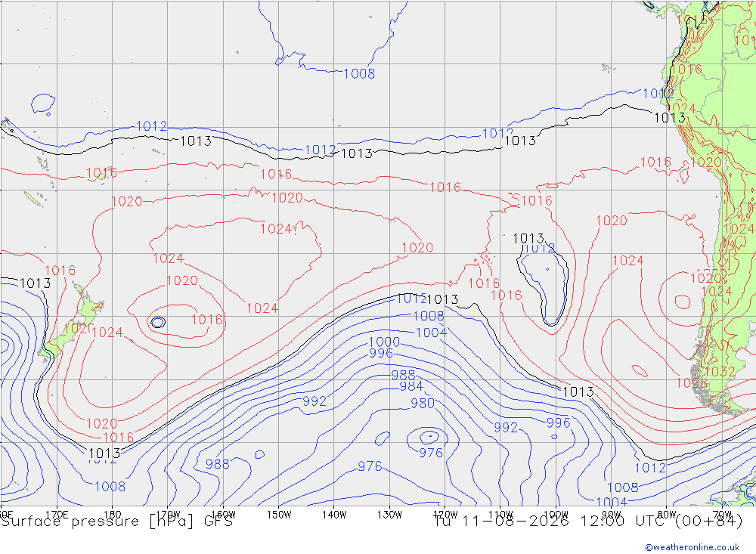Click the 1000 isobar label

(x=384, y=342)
